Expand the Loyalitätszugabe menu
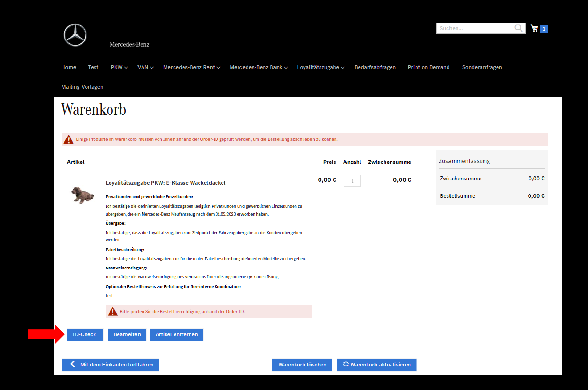The height and width of the screenshot is (390, 588). [321, 67]
